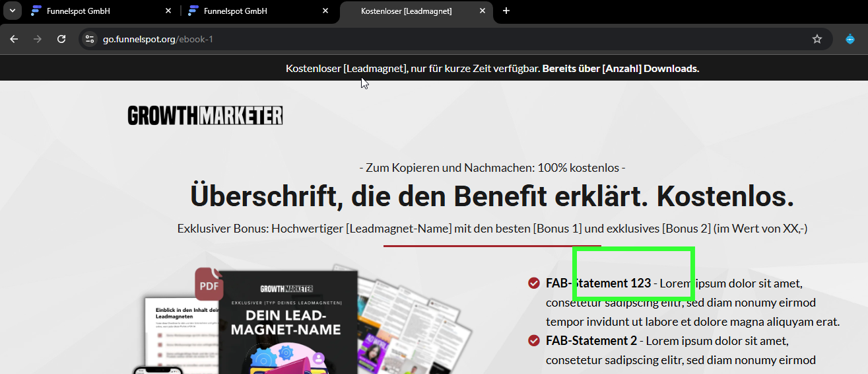Image resolution: width=868 pixels, height=374 pixels.
Task: Open a new browser tab
Action: point(506,11)
